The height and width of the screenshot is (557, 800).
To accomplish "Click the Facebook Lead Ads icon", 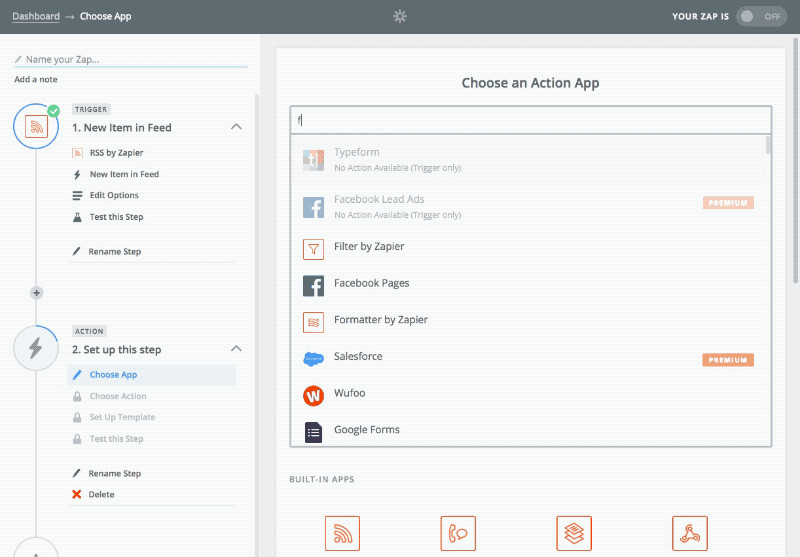I will [313, 207].
